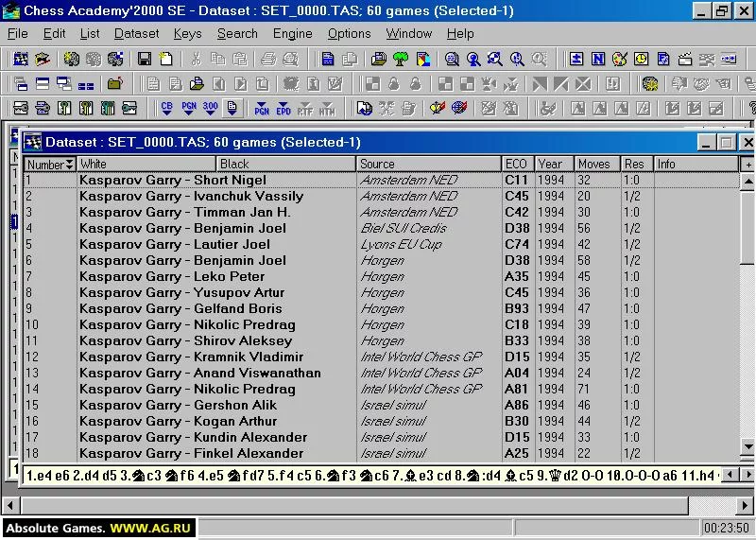Open the Search menu
Viewport: 756px width, 540px height.
(x=237, y=33)
